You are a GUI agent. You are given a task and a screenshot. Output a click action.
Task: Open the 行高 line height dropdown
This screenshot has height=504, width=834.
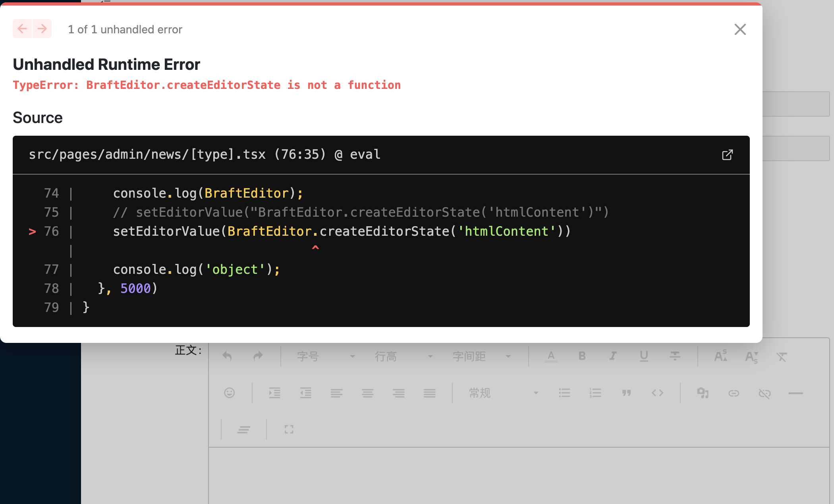coord(403,356)
